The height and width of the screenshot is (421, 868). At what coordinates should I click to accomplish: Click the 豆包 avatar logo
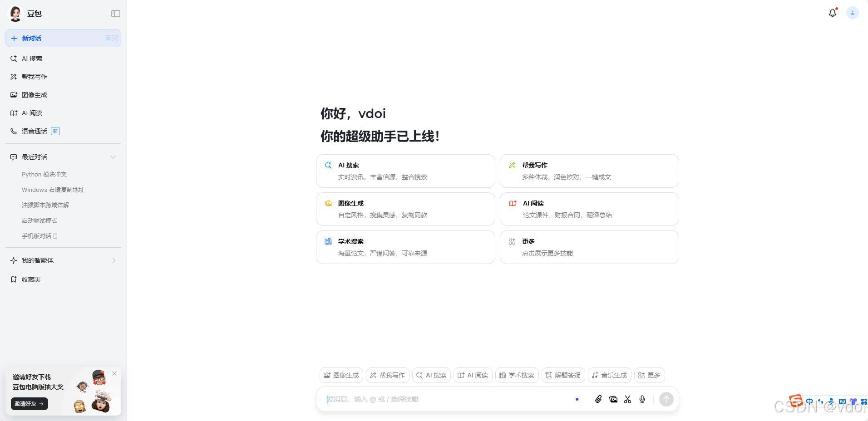pos(15,14)
